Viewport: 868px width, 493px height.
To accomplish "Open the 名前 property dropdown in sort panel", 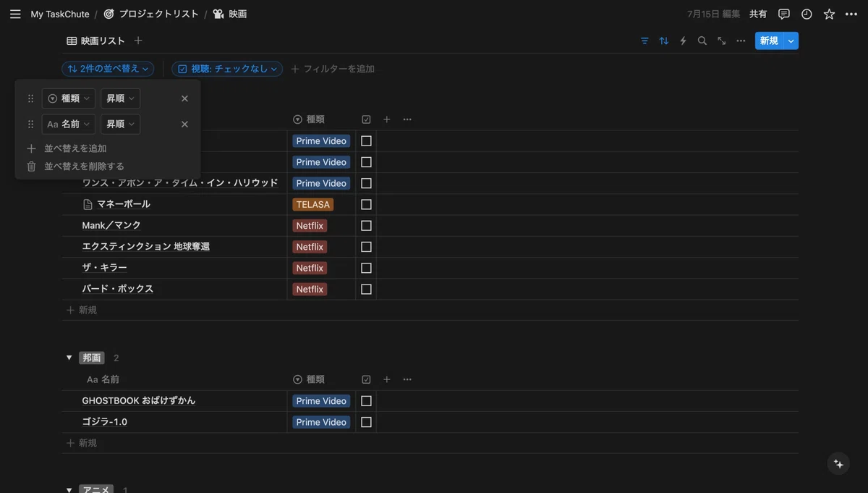I will (68, 125).
